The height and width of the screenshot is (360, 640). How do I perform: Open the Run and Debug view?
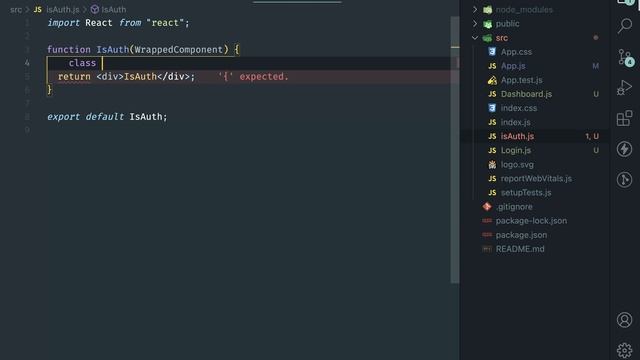pyautogui.click(x=624, y=87)
